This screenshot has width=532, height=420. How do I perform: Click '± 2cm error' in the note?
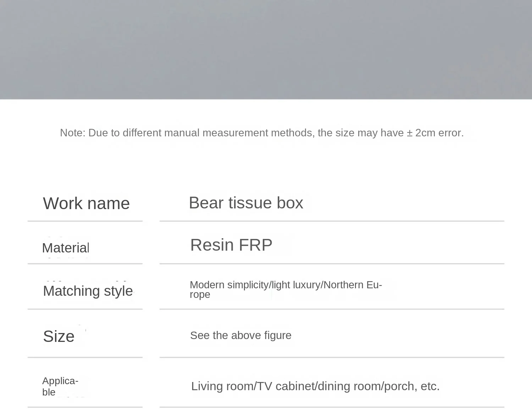point(435,133)
